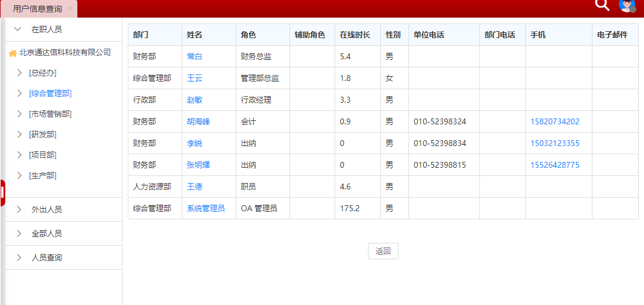644x305 pixels.
Task: Click mobile number 15032123355
Action: pos(555,144)
